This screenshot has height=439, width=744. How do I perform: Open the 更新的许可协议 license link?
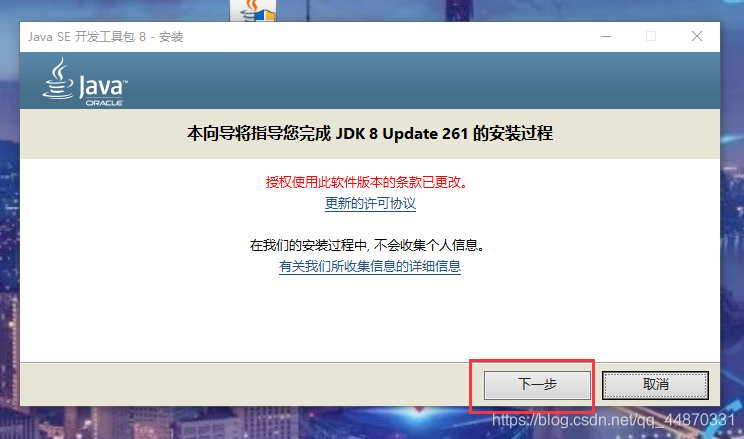(370, 203)
